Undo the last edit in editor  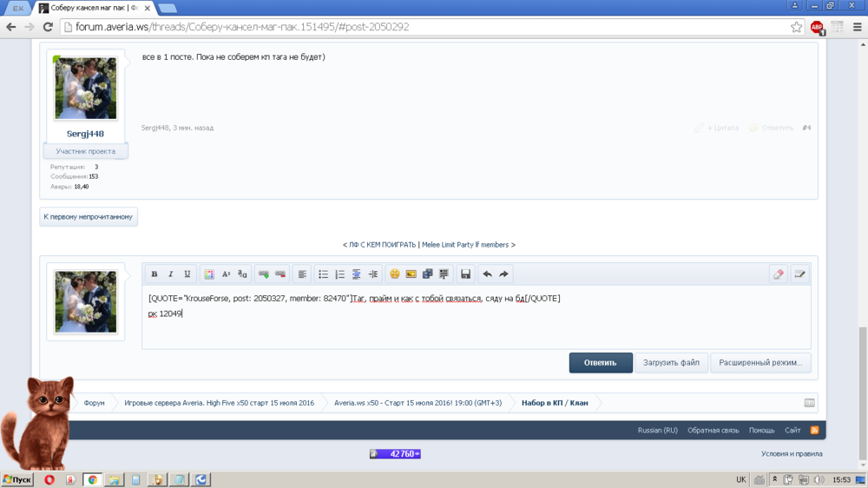pos(487,274)
